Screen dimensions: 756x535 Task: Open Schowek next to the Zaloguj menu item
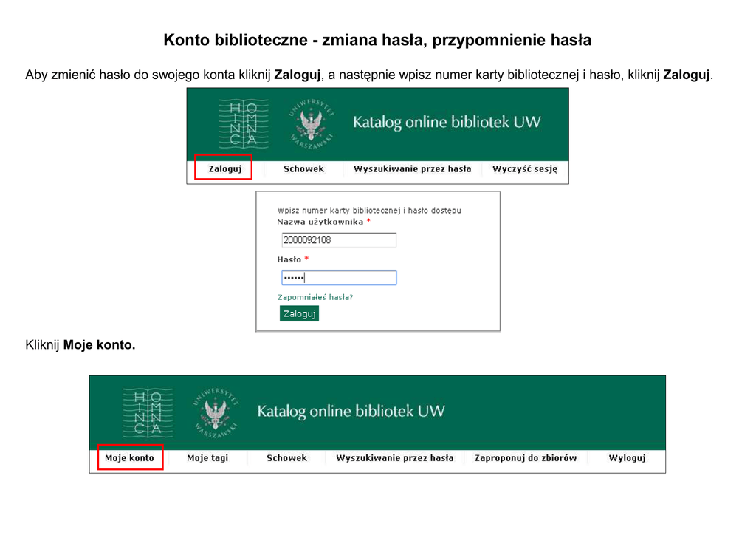(303, 168)
